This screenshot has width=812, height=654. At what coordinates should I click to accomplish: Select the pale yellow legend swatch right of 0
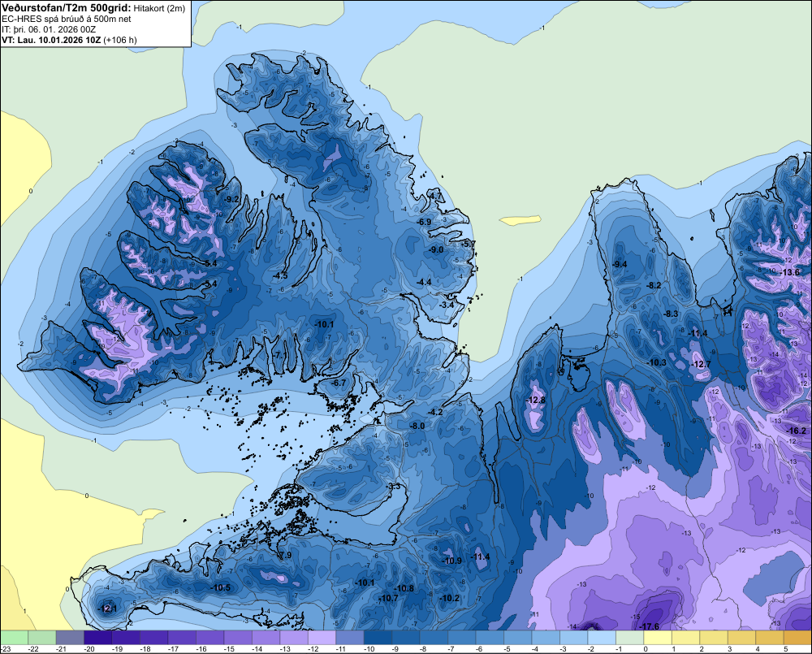point(657,638)
